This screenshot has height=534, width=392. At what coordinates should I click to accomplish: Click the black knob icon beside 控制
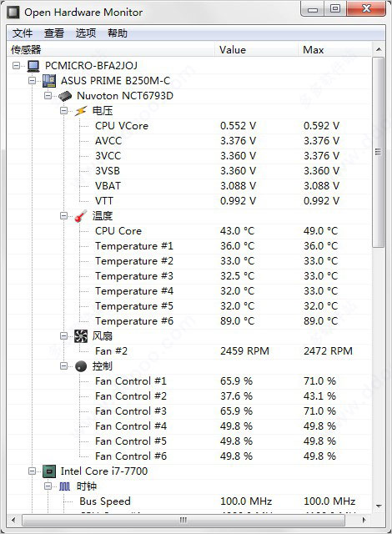coord(81,366)
